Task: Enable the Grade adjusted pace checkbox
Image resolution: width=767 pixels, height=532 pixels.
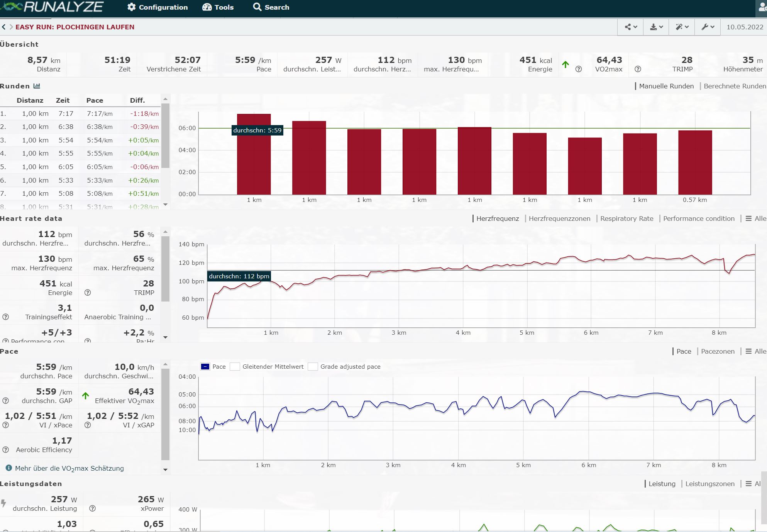Action: (x=313, y=367)
